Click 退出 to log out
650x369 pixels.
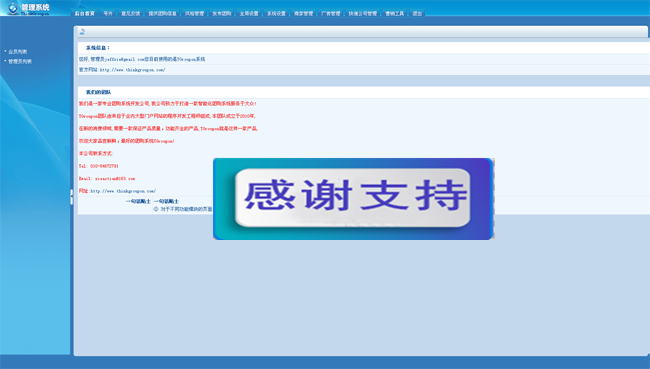tap(417, 14)
